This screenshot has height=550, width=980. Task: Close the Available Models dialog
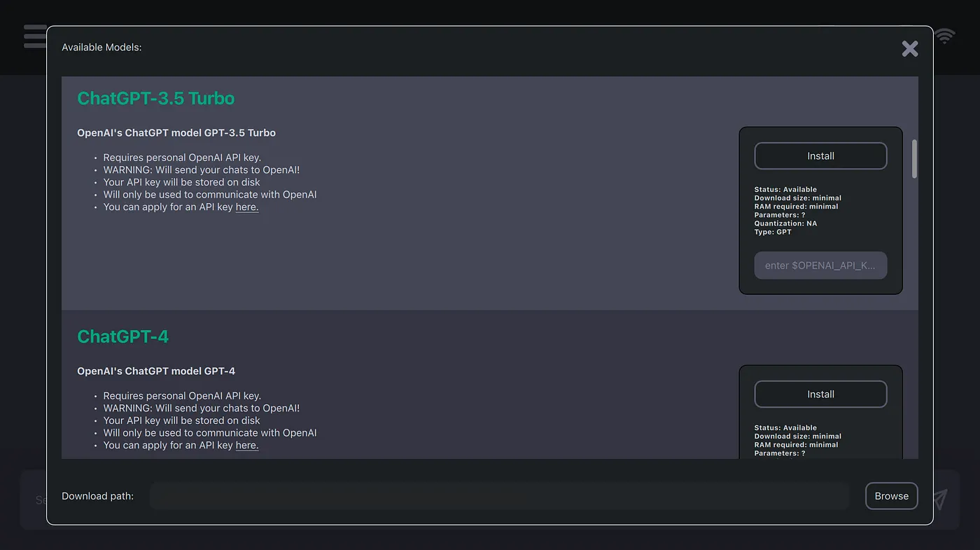tap(910, 48)
